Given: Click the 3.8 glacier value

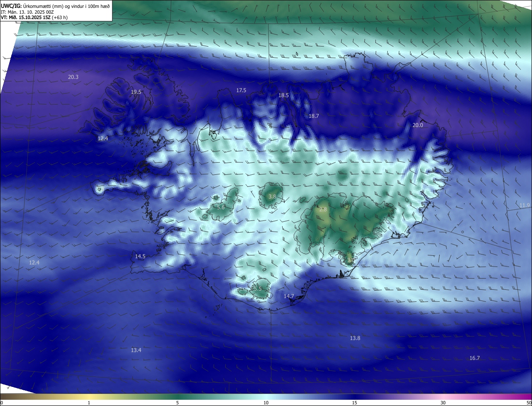Looking at the screenshot, I should click(x=272, y=197).
